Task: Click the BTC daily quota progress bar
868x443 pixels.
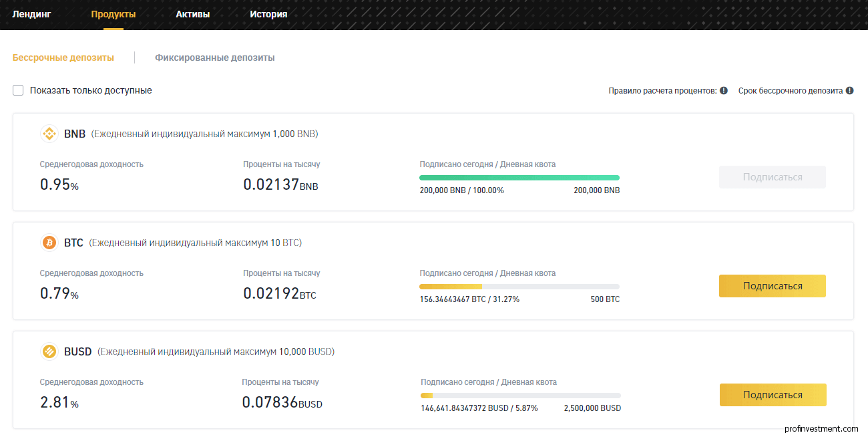Action: [519, 287]
